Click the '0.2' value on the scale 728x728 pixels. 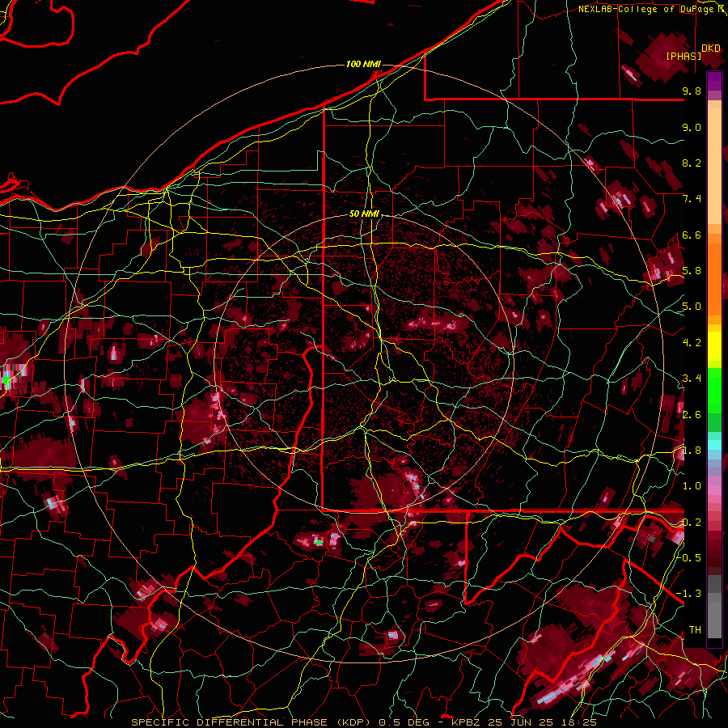(x=692, y=523)
